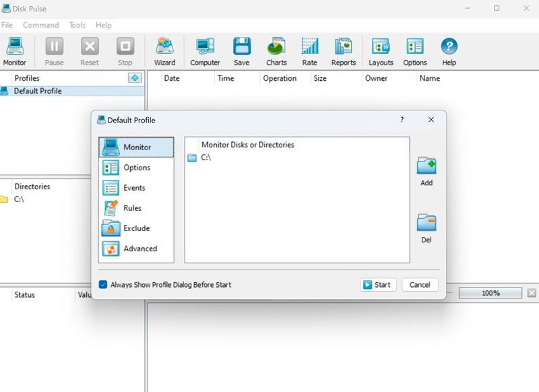539x392 pixels.
Task: Select the Exclude section in dialog
Action: pos(136,228)
